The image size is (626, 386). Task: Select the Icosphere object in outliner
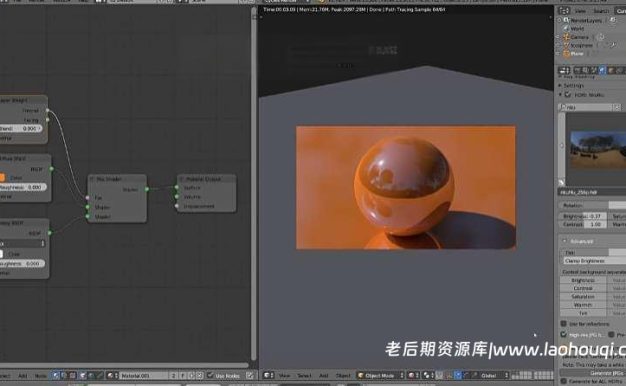582,45
